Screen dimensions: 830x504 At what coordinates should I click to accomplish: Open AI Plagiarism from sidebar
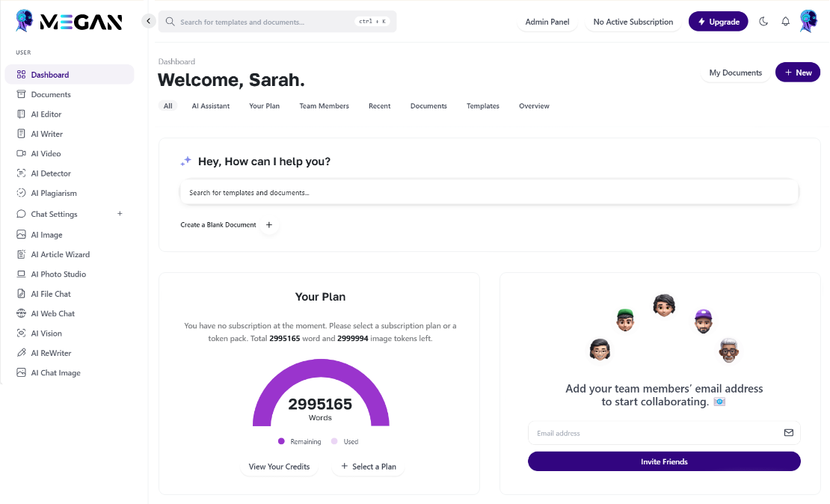coord(53,193)
